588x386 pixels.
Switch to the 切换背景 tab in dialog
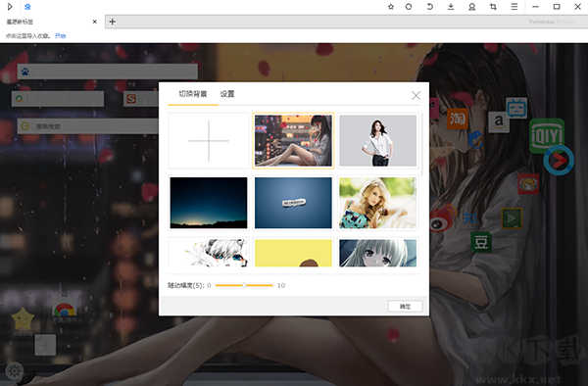[193, 94]
